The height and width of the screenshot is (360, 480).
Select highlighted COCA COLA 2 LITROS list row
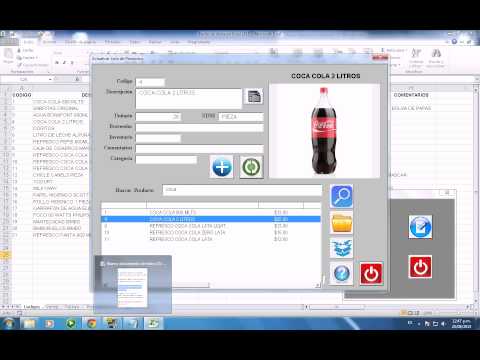point(211,219)
